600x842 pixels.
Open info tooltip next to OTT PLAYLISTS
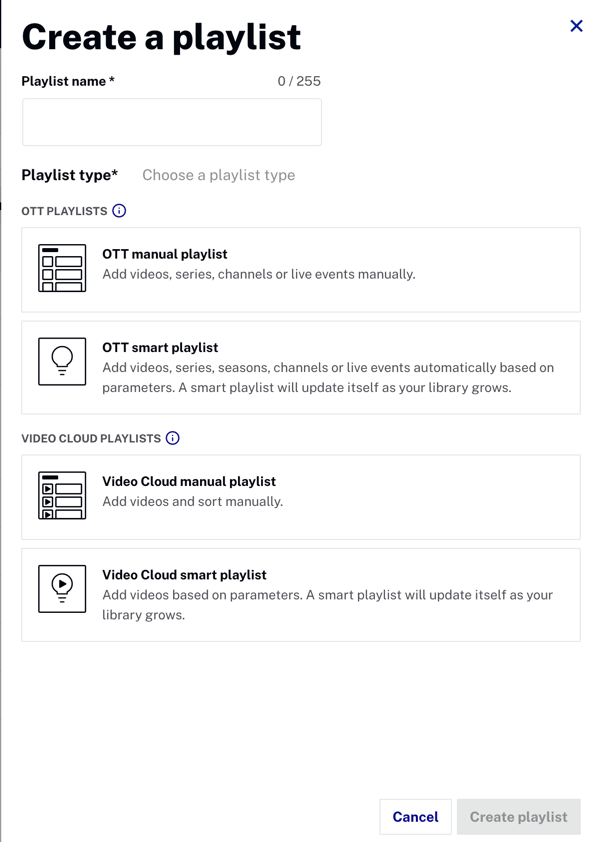tap(119, 210)
